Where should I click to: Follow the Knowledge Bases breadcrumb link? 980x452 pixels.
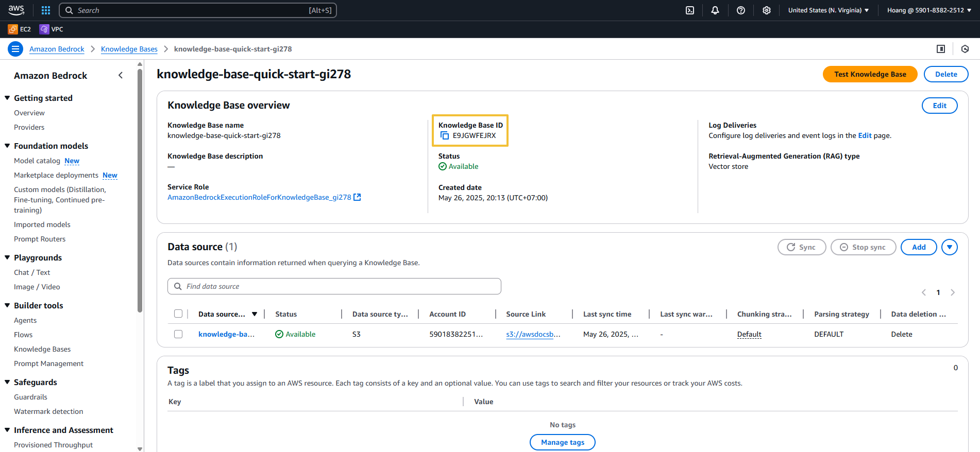(x=129, y=49)
